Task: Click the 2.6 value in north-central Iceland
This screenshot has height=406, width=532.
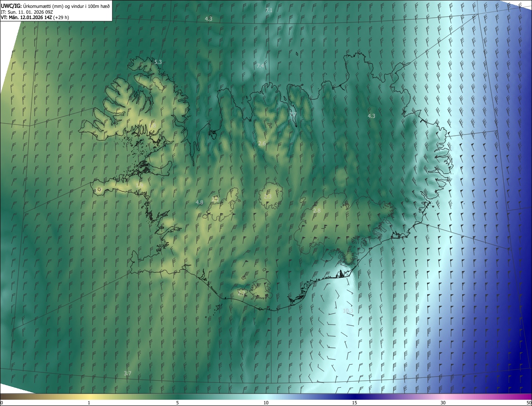Action: tap(262, 144)
